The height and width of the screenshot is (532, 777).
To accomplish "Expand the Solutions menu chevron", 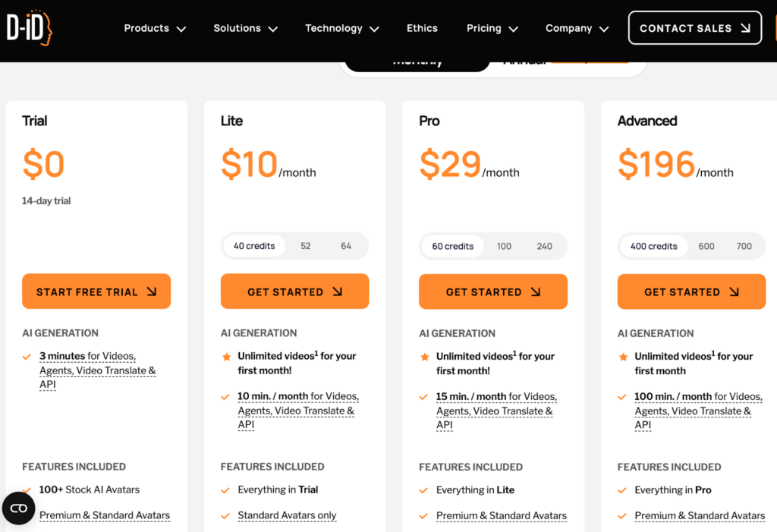I will coord(273,30).
